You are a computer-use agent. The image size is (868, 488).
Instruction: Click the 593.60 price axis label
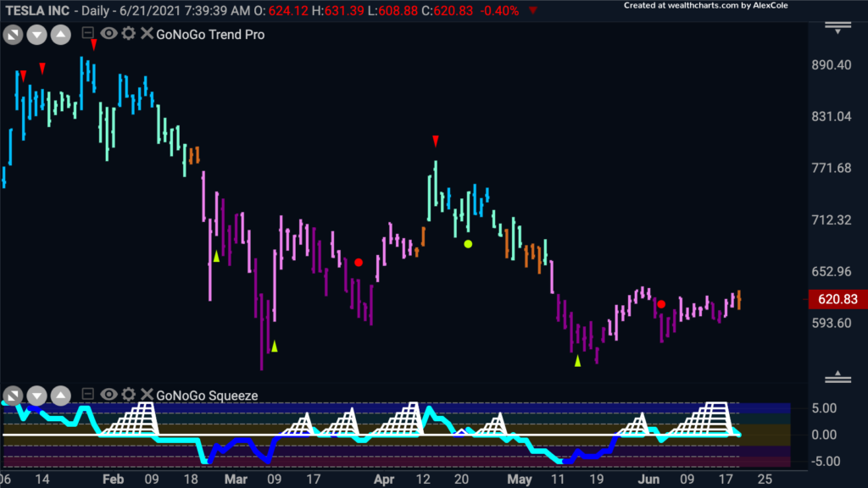pyautogui.click(x=832, y=323)
